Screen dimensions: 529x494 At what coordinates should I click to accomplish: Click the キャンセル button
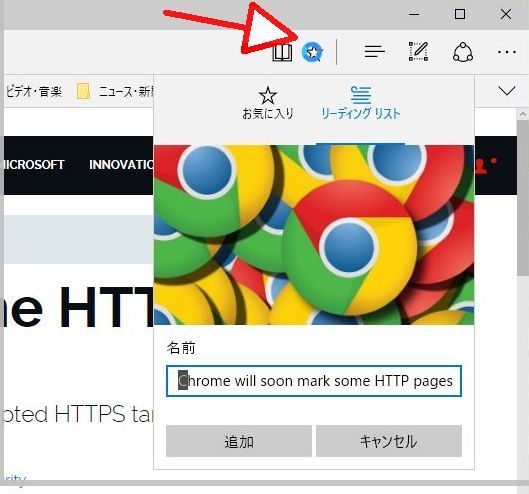389,441
